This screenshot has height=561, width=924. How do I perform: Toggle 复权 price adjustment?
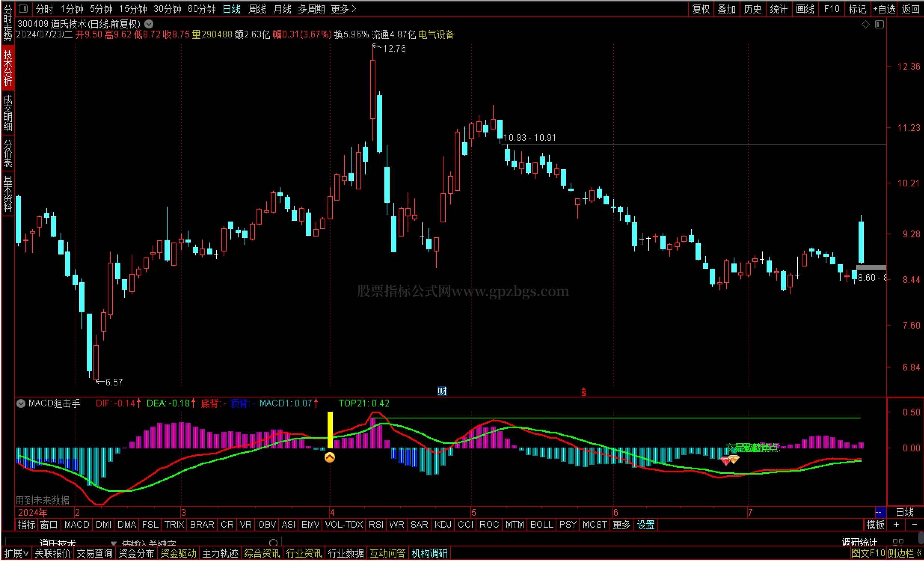click(701, 9)
